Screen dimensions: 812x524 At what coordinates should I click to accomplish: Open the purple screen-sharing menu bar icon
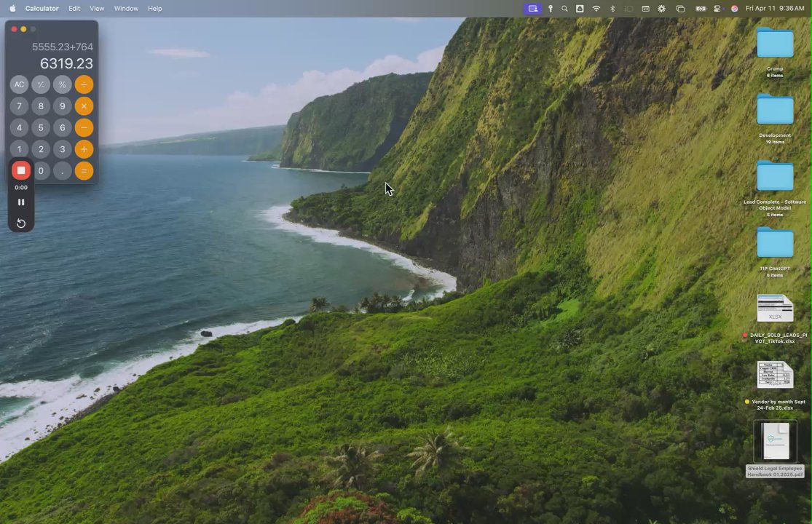[x=533, y=8]
